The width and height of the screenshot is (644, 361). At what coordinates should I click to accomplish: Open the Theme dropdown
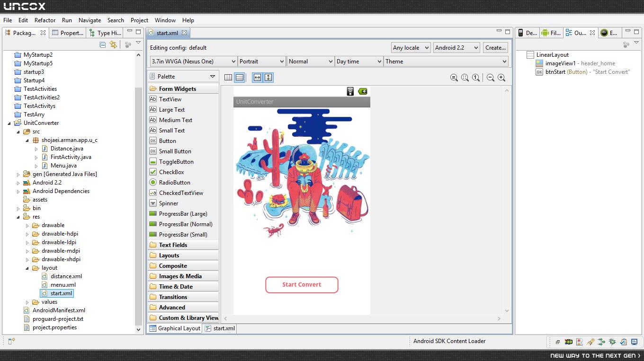click(x=446, y=62)
